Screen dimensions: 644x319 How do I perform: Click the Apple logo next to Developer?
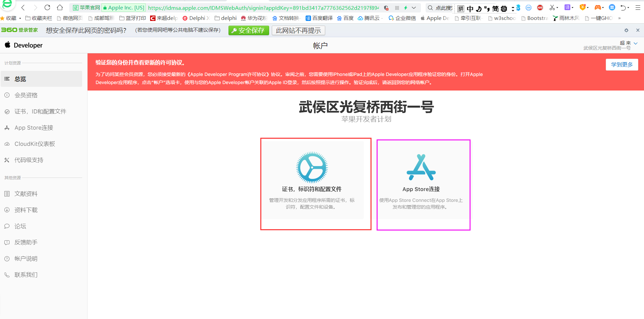tap(7, 45)
